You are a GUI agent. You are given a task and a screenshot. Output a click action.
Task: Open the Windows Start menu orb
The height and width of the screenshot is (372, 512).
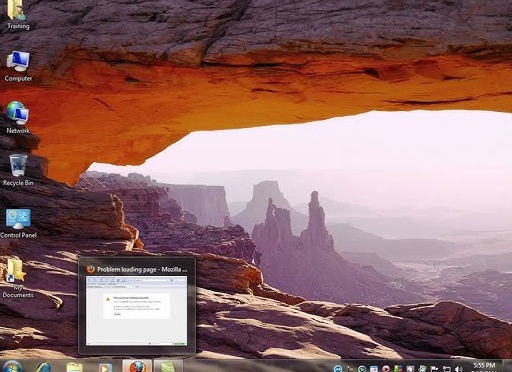coord(12,367)
